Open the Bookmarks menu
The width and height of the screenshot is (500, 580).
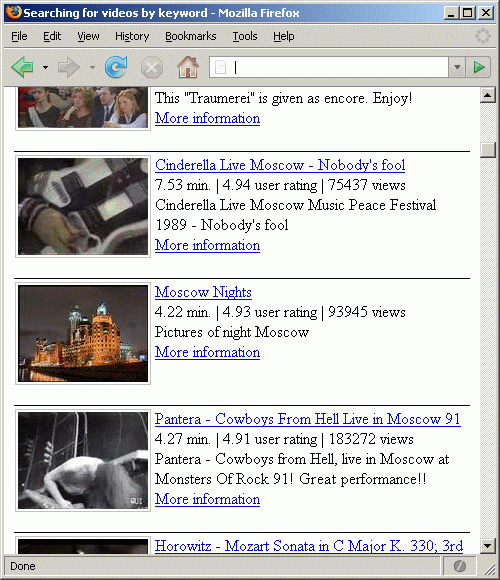[x=190, y=36]
